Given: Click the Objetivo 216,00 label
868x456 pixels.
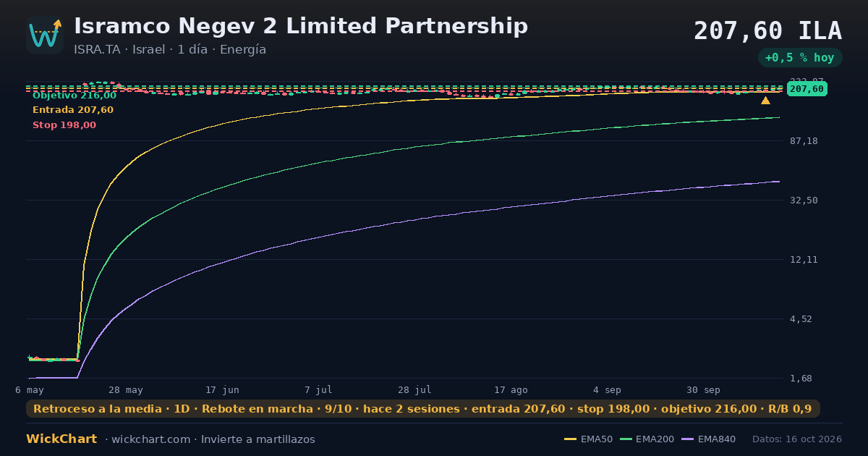Looking at the screenshot, I should (75, 96).
